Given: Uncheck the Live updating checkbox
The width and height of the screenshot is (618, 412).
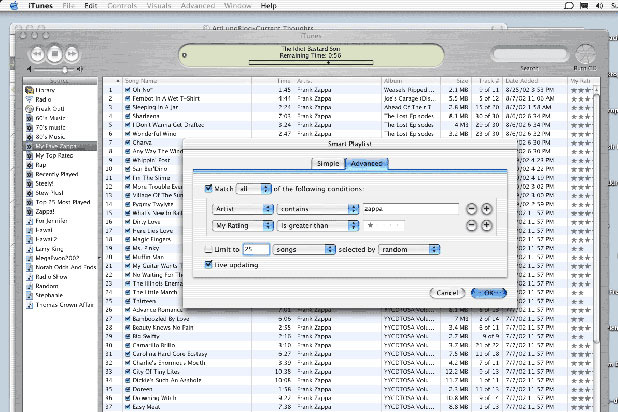Looking at the screenshot, I should pyautogui.click(x=209, y=264).
